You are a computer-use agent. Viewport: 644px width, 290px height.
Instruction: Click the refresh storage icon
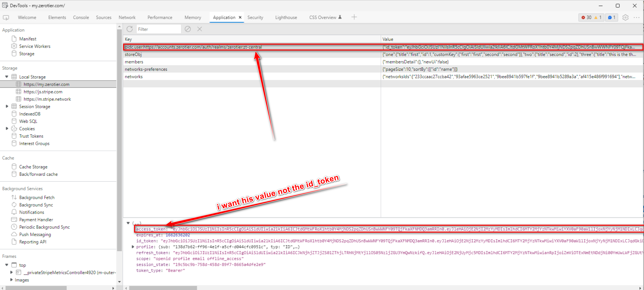[130, 29]
